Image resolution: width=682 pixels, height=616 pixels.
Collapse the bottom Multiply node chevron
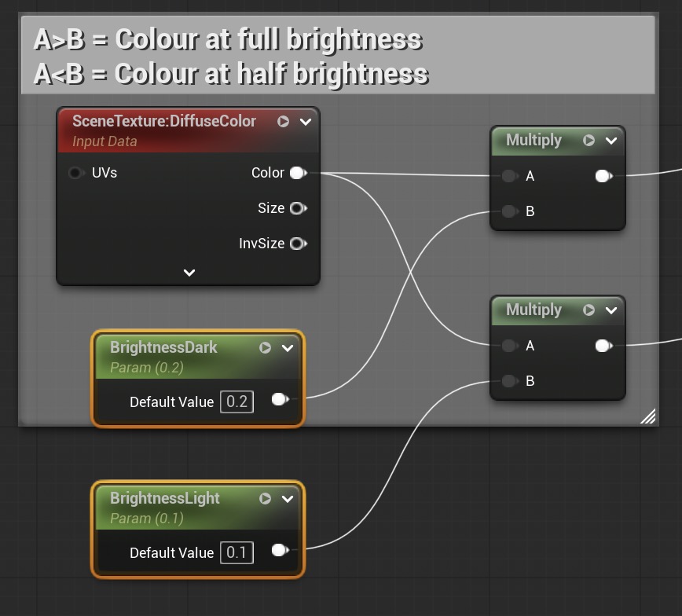point(611,310)
